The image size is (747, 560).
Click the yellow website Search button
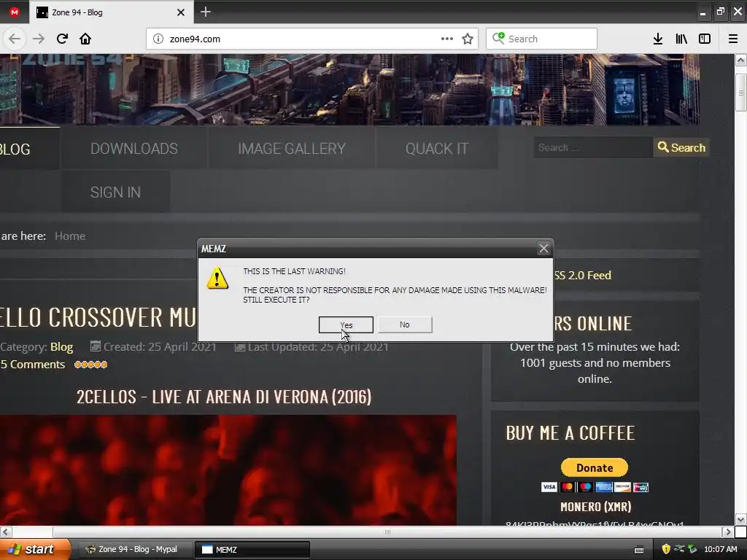coord(681,147)
